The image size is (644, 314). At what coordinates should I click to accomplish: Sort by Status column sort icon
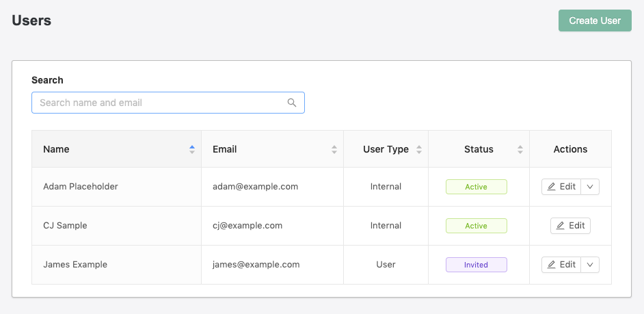(520, 149)
